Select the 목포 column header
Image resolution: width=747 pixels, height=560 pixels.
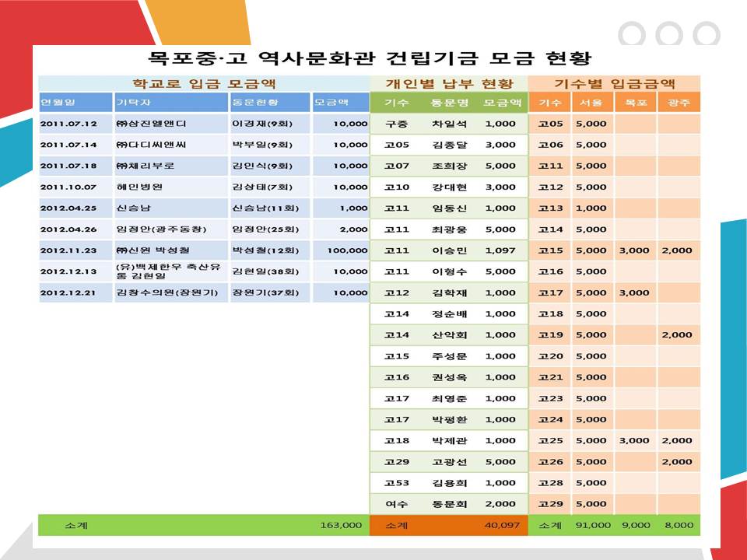[x=634, y=103]
